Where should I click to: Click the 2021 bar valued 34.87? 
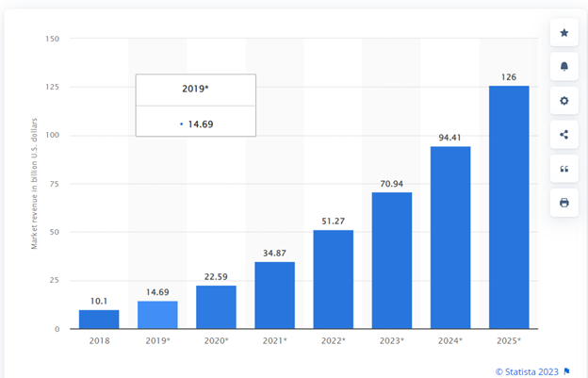(274, 295)
